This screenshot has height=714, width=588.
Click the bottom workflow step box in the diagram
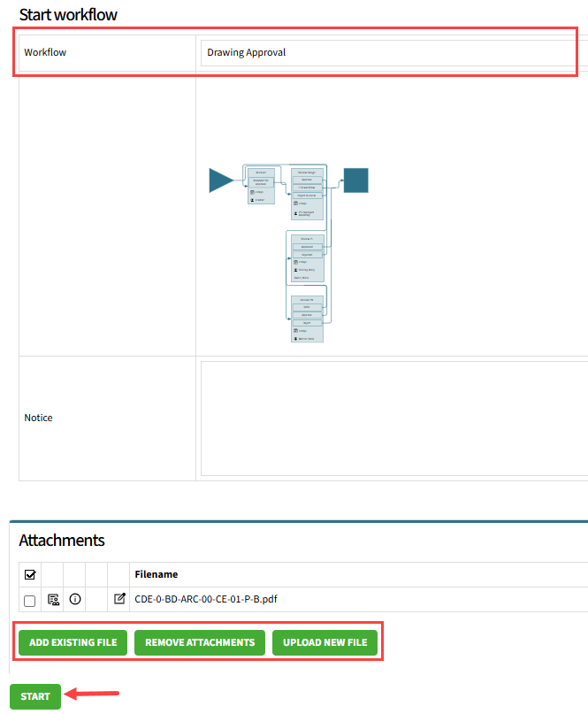(308, 319)
